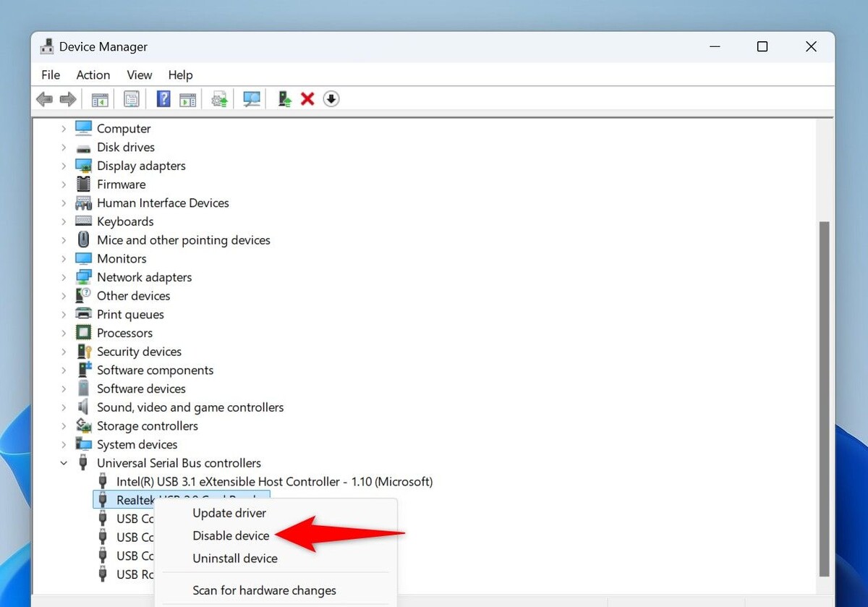Select the Keyboards category icon
The width and height of the screenshot is (868, 607).
[x=84, y=221]
